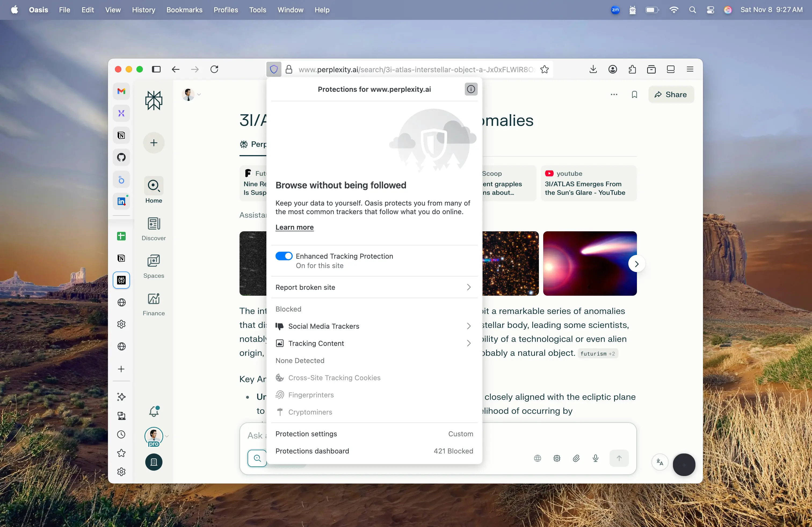Image resolution: width=812 pixels, height=527 pixels.
Task: Open the downloads toolbar icon
Action: pyautogui.click(x=593, y=69)
